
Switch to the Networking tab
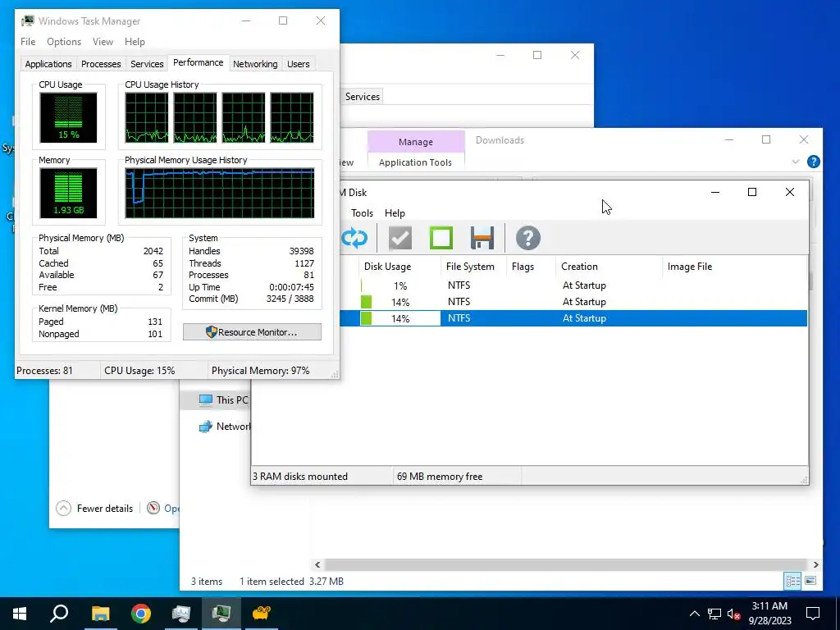255,64
